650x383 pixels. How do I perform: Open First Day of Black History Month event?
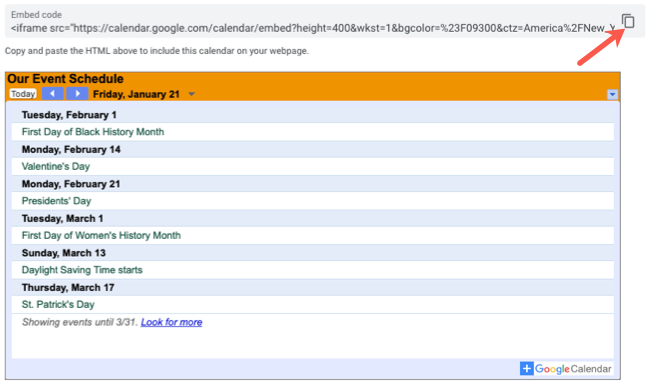pos(93,132)
